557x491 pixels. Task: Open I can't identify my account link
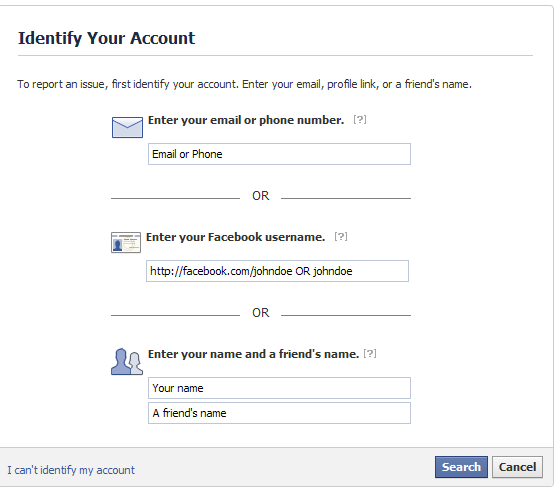[x=71, y=470]
